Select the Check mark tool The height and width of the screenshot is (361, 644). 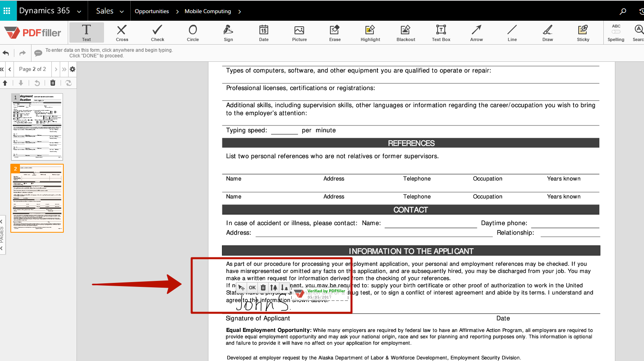157,32
